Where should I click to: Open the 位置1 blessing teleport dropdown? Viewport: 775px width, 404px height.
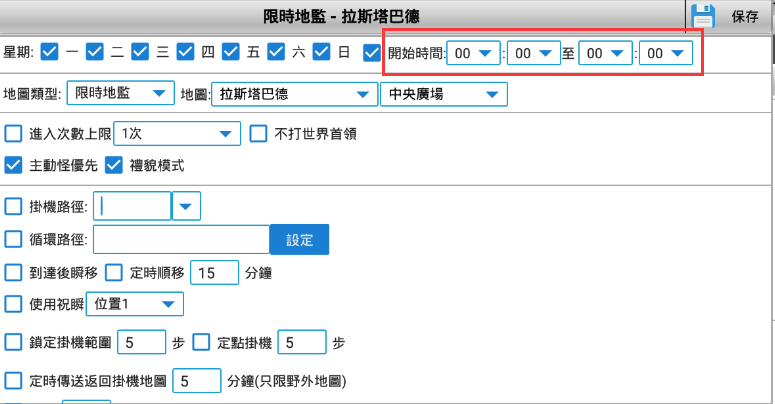[134, 303]
